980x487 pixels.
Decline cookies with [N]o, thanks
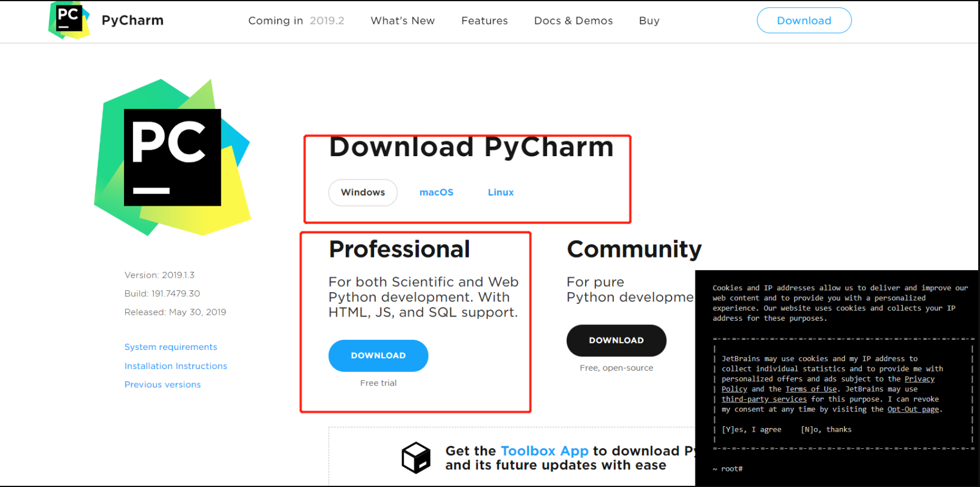click(826, 430)
